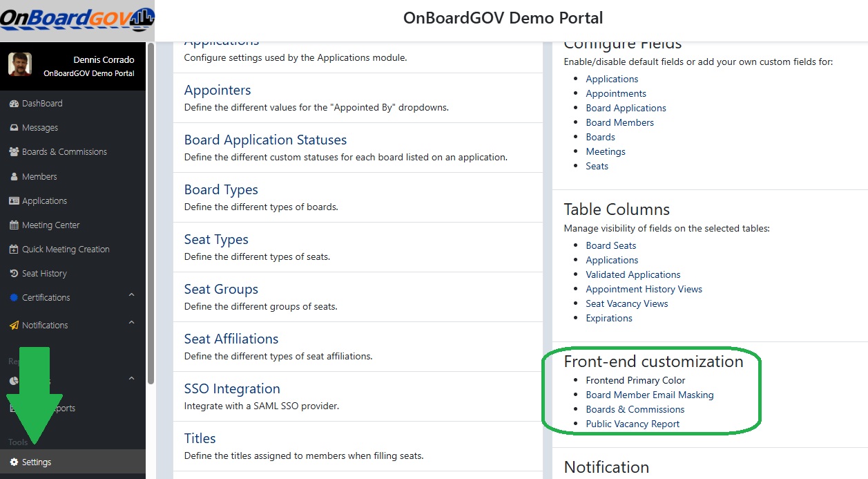Collapse the Reports section chevron
This screenshot has width=868, height=479.
132,379
